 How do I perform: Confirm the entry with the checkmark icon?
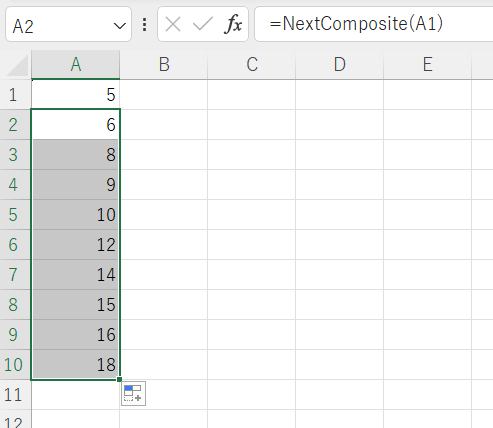tap(203, 24)
